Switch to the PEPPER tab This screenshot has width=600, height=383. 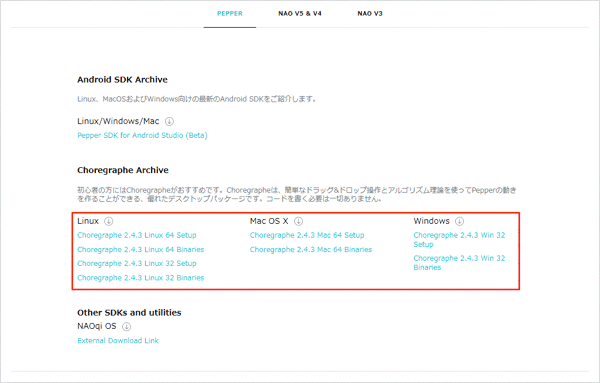point(230,13)
